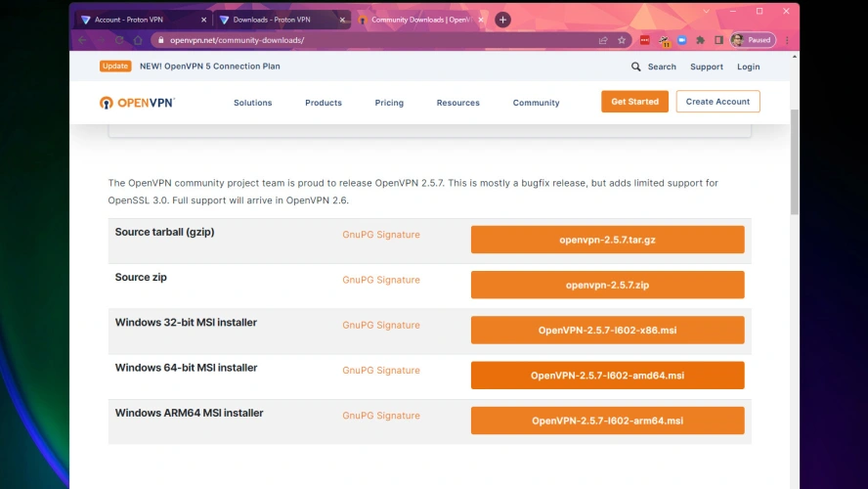Image resolution: width=868 pixels, height=489 pixels.
Task: Click the search magnifier icon in site header
Action: pyautogui.click(x=636, y=67)
